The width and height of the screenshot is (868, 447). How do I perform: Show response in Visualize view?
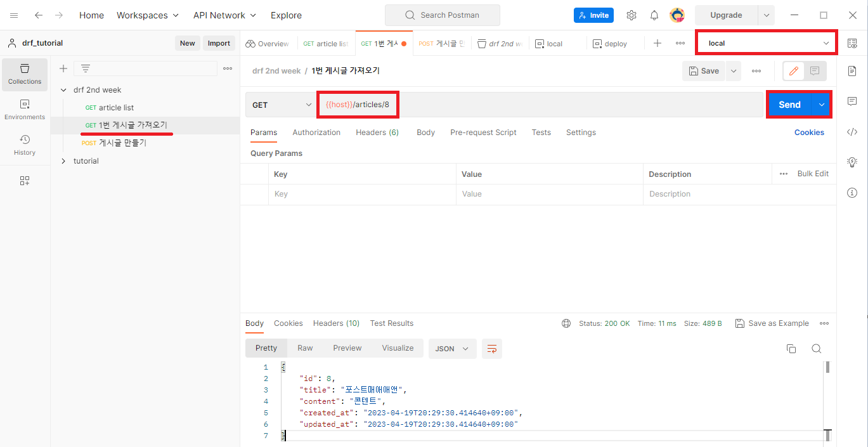click(398, 348)
